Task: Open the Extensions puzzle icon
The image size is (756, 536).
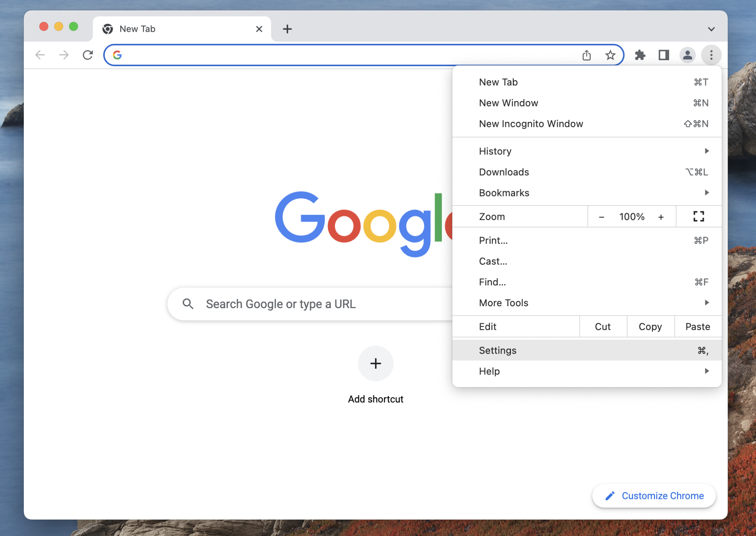Action: [640, 55]
